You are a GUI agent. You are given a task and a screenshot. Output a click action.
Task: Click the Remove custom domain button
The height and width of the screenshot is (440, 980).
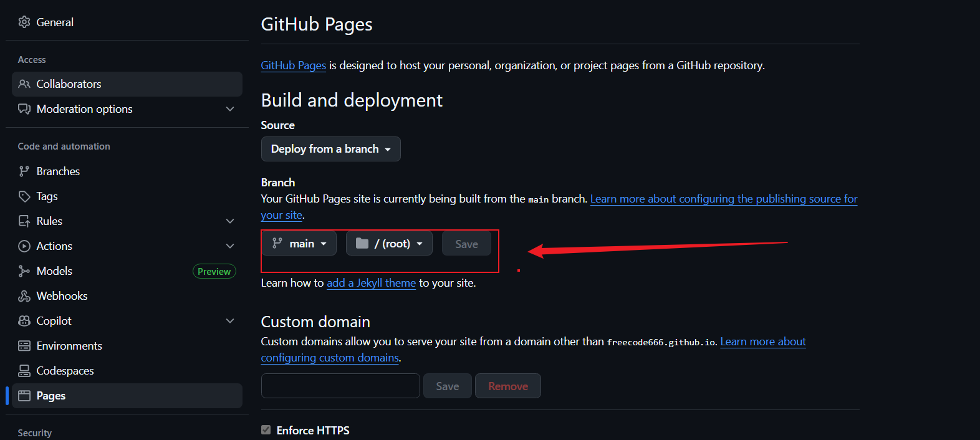[x=507, y=386]
